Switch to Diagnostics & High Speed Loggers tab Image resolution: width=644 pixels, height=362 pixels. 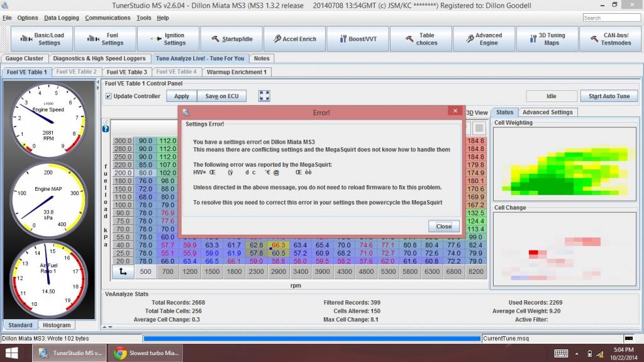[99, 59]
